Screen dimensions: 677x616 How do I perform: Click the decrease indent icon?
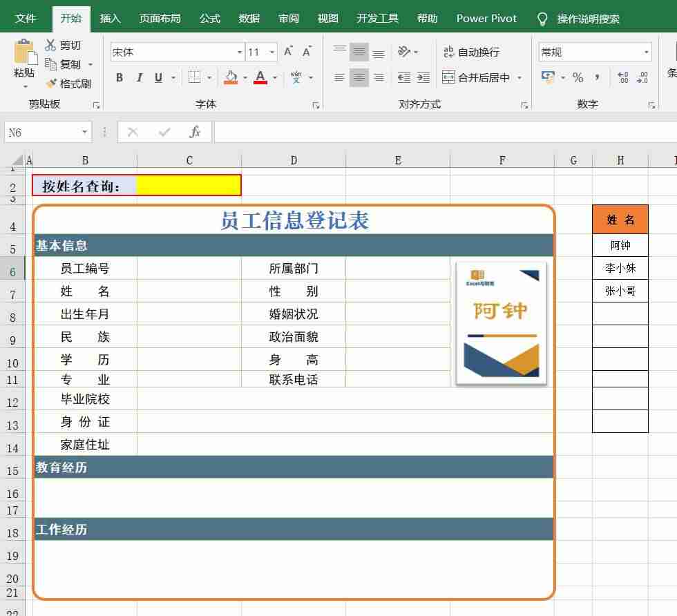(404, 78)
